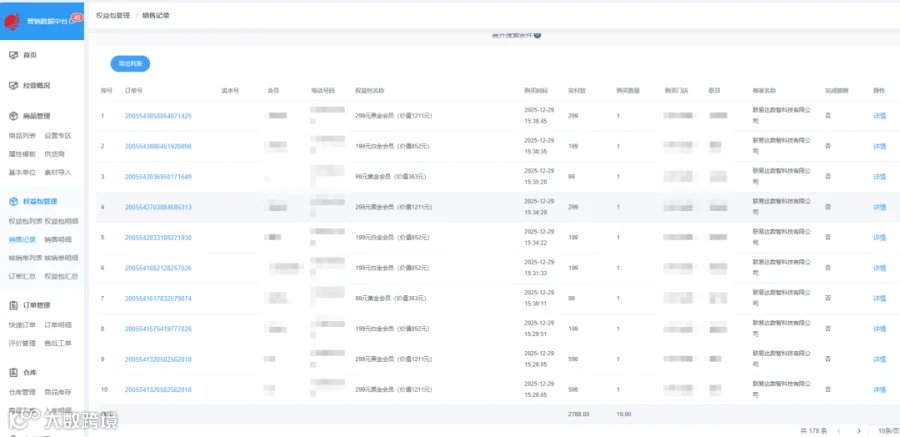
Task: Open 设置专区 in the sidebar
Action: click(x=58, y=136)
